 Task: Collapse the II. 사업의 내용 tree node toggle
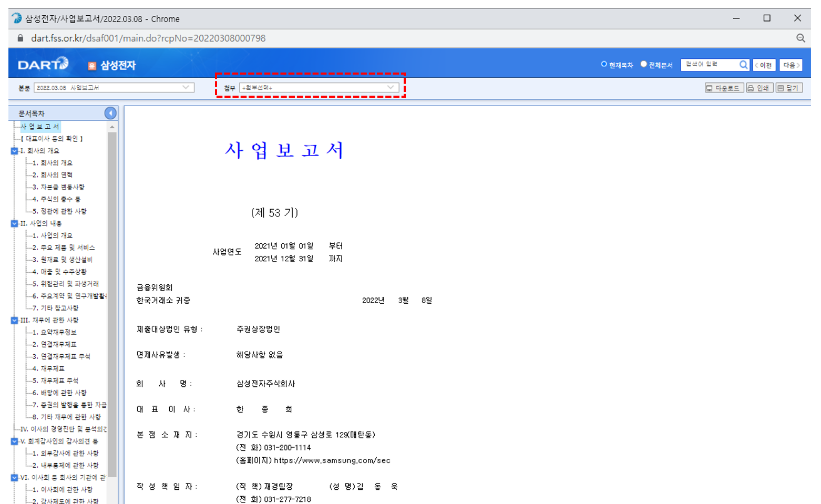coord(14,223)
